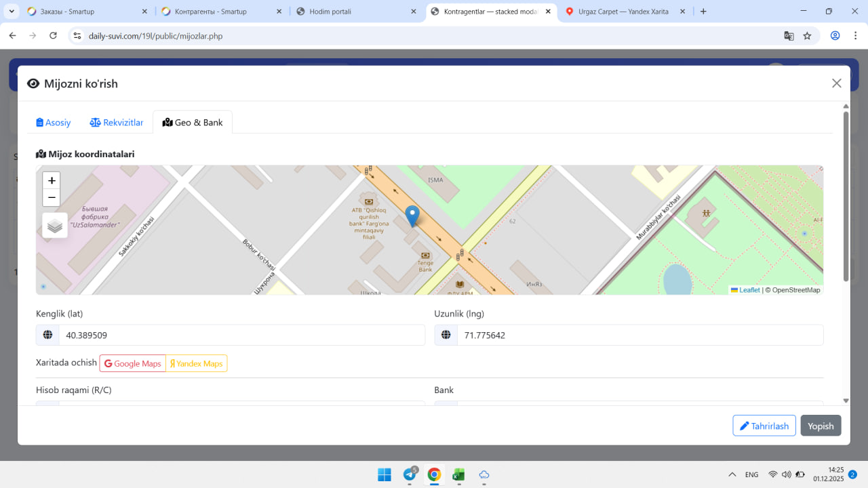Screen dimensions: 868x488
Task: Close the Mijozni ko'rish modal
Action: 836,83
